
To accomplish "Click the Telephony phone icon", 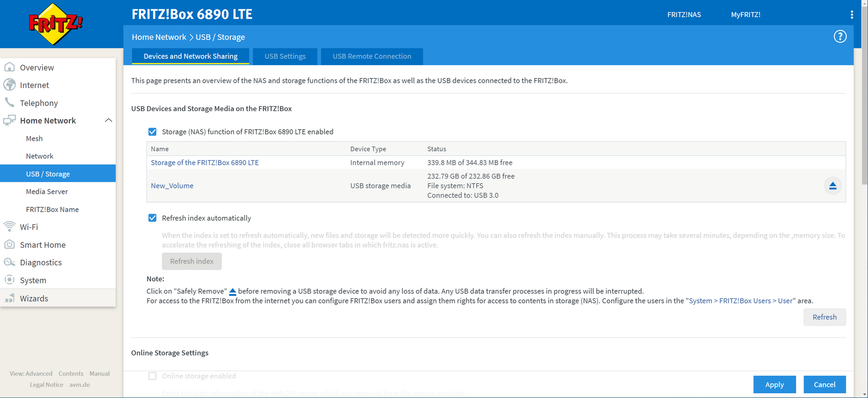I will point(9,102).
